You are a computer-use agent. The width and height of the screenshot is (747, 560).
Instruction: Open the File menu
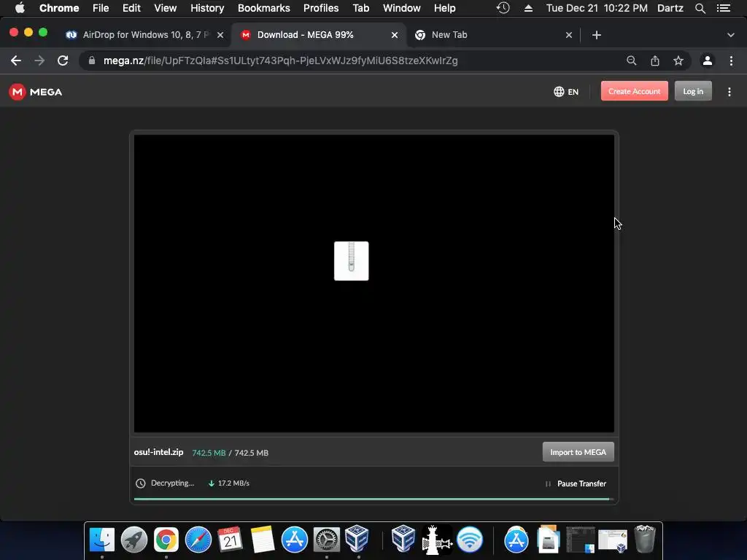click(101, 8)
